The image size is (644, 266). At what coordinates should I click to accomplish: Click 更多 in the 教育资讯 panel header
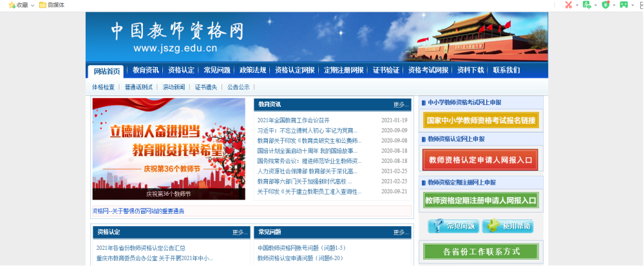click(401, 105)
